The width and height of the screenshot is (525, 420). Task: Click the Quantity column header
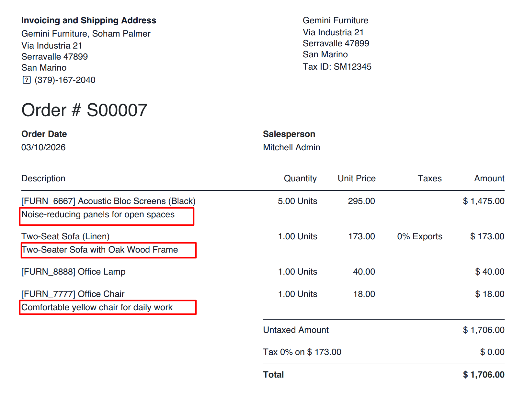click(x=300, y=178)
